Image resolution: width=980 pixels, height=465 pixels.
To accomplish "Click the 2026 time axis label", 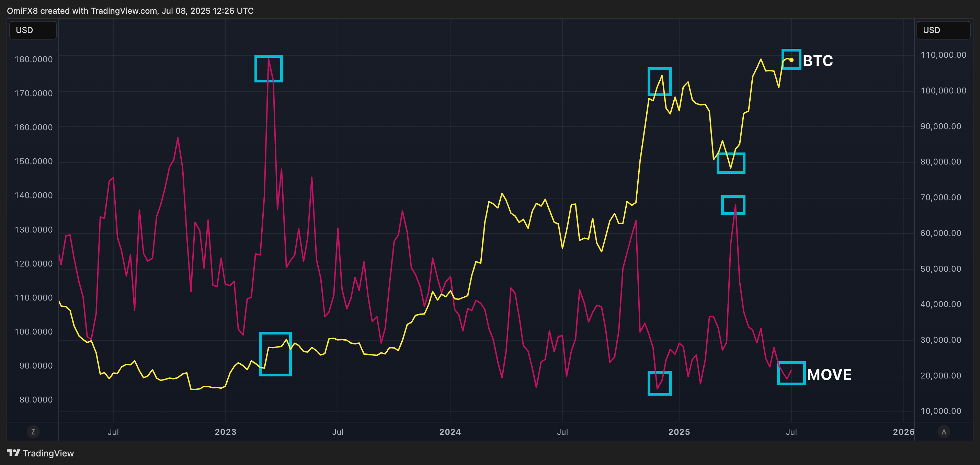I will tap(903, 431).
